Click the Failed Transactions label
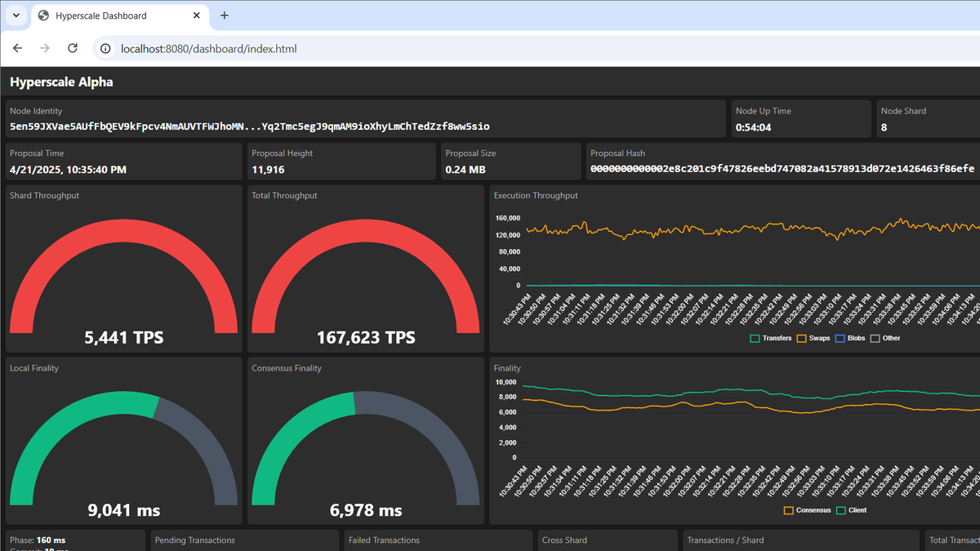980x551 pixels. [384, 540]
